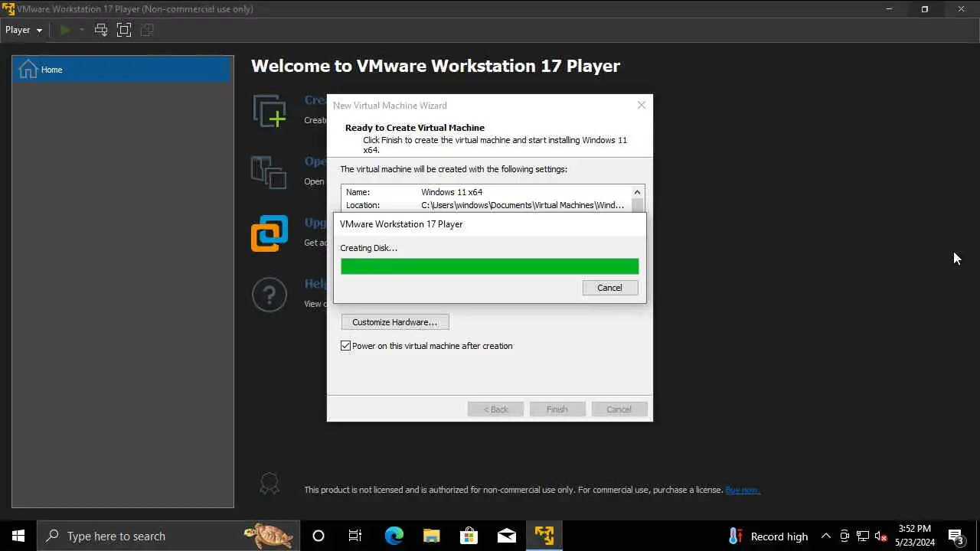This screenshot has height=551, width=980.
Task: Select Home in the library sidebar
Action: [x=122, y=70]
